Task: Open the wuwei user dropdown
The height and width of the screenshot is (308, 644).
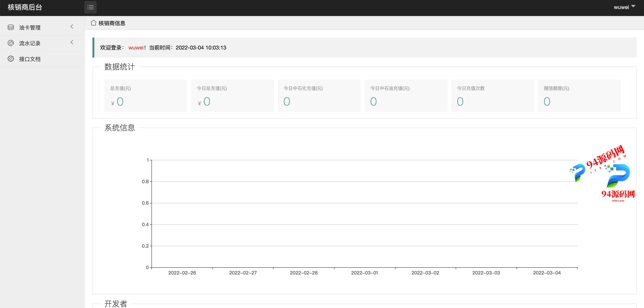Action: tap(624, 7)
